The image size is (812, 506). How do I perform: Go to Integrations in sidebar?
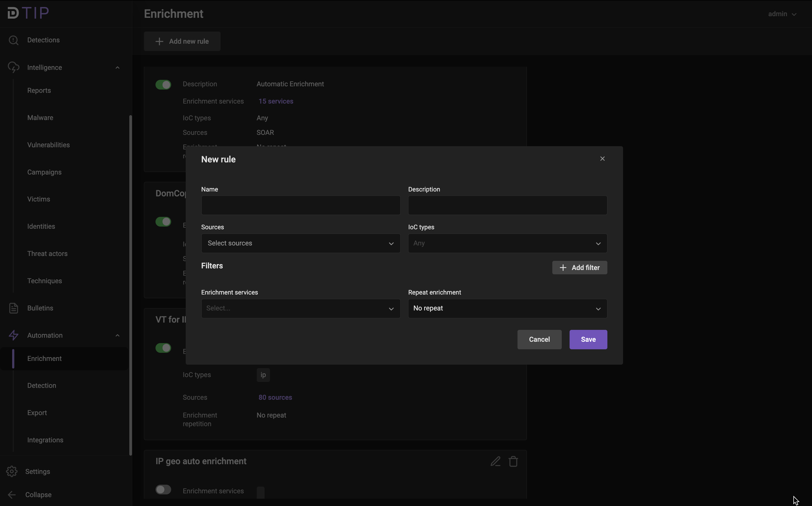45,440
